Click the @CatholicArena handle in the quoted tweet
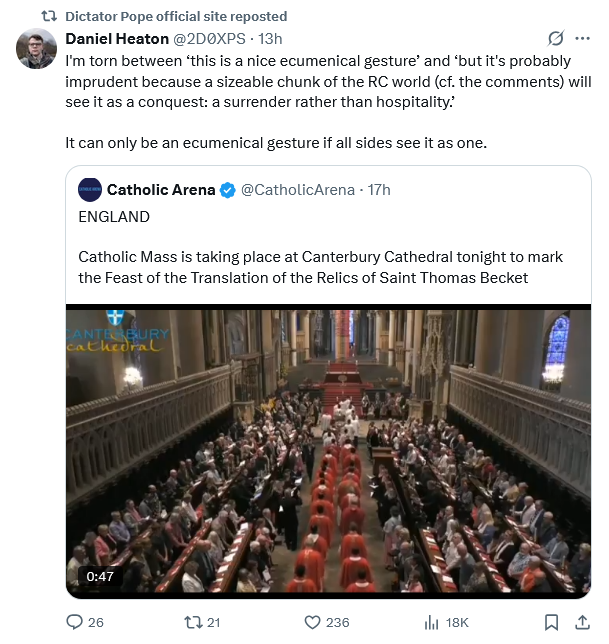The image size is (609, 644). coord(299,190)
